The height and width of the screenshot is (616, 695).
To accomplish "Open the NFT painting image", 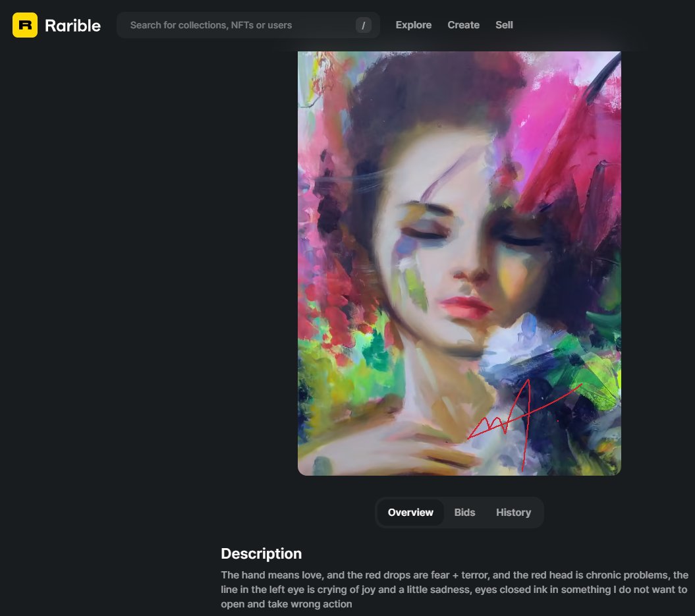I will 459,264.
